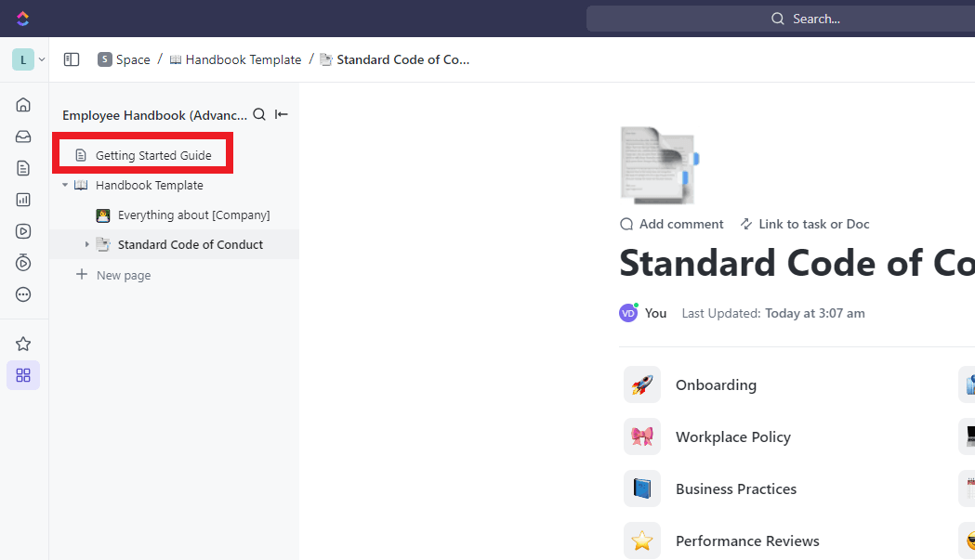
Task: Open Spaces grid icon in left rail
Action: [23, 375]
